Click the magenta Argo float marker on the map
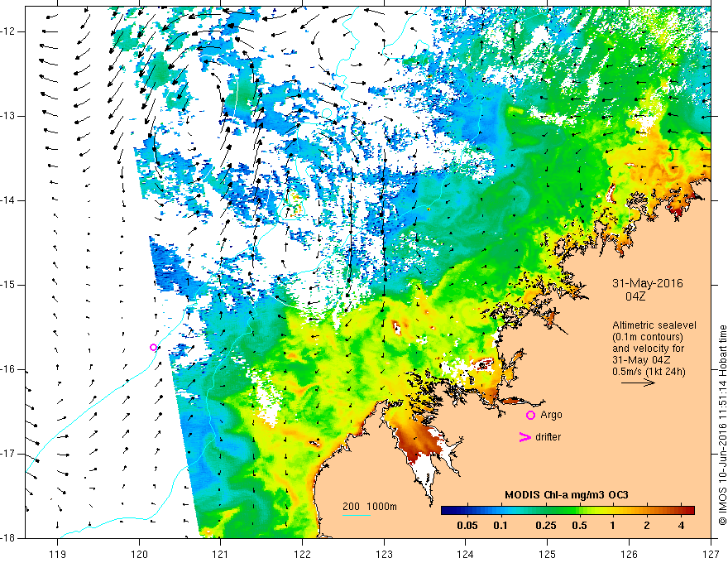The width and height of the screenshot is (728, 563). click(x=154, y=348)
